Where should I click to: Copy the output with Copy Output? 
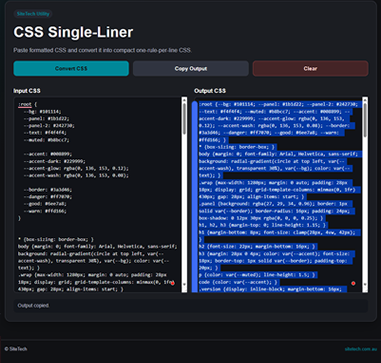[x=191, y=68]
